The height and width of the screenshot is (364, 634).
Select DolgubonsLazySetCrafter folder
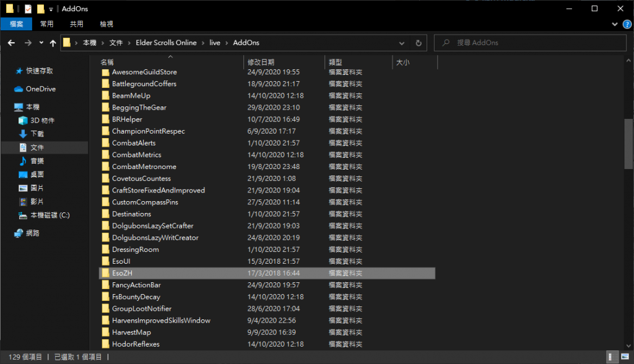coord(153,226)
